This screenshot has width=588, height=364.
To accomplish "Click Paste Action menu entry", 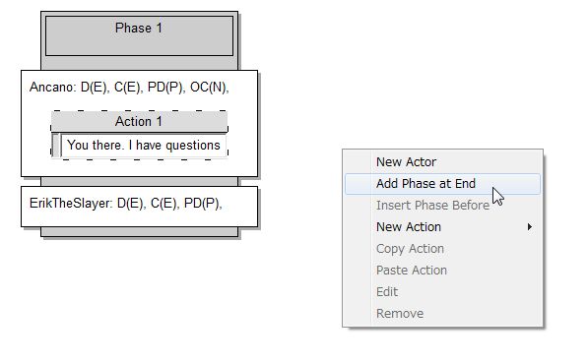I will [442, 271].
